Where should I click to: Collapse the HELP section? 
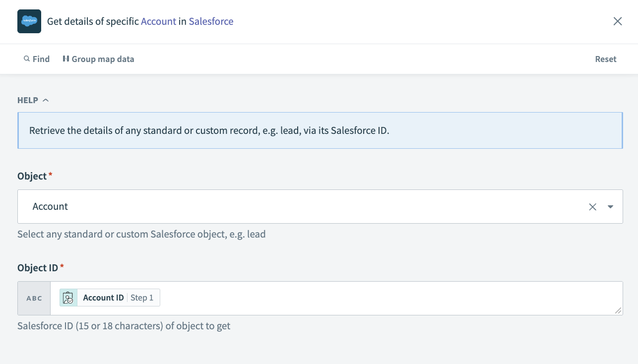(x=45, y=100)
